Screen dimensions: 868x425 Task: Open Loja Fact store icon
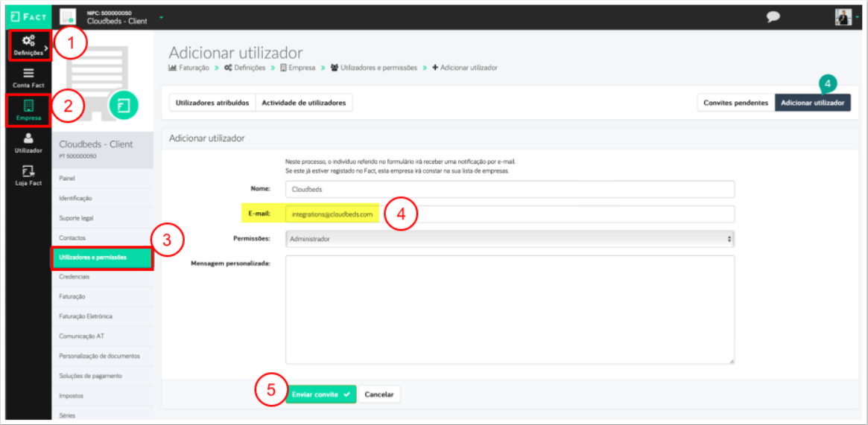point(28,171)
